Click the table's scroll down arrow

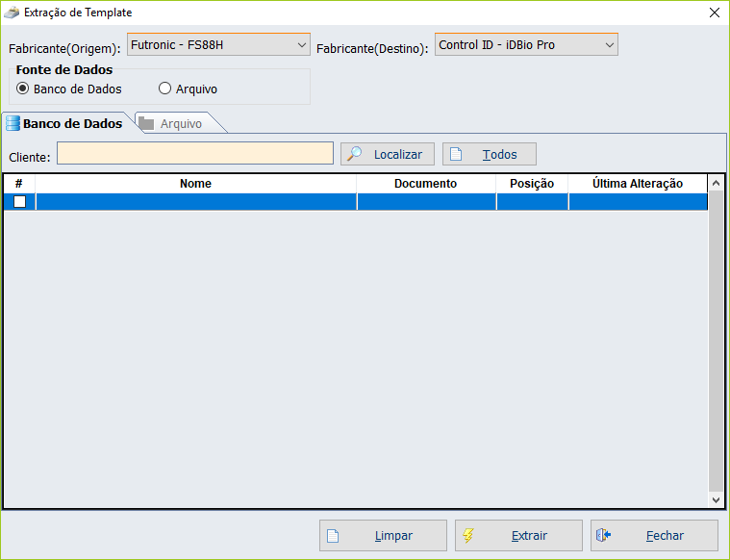(x=715, y=500)
